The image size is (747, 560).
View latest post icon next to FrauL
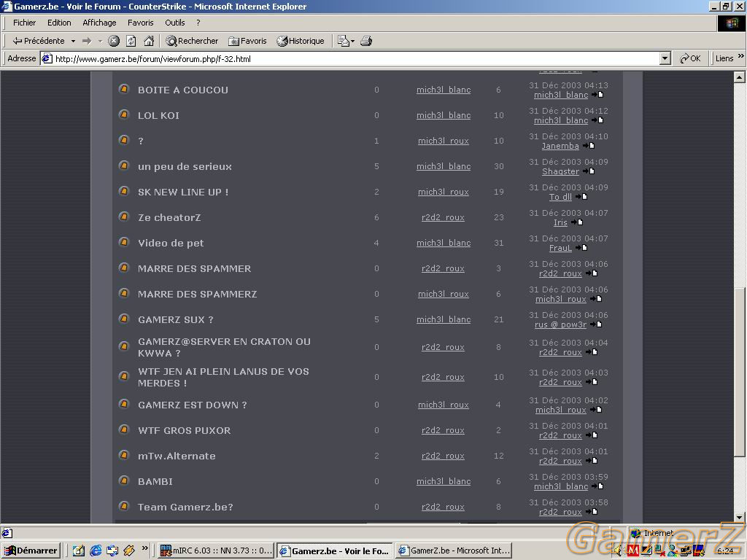[x=581, y=248]
